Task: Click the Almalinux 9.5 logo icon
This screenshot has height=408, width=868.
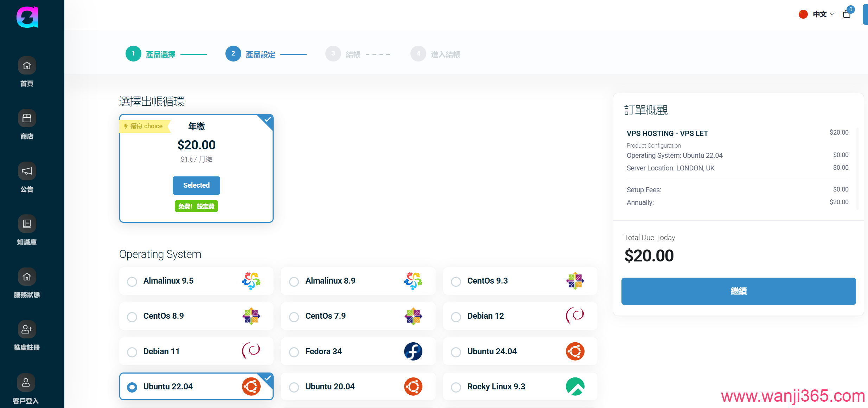Action: coord(251,281)
